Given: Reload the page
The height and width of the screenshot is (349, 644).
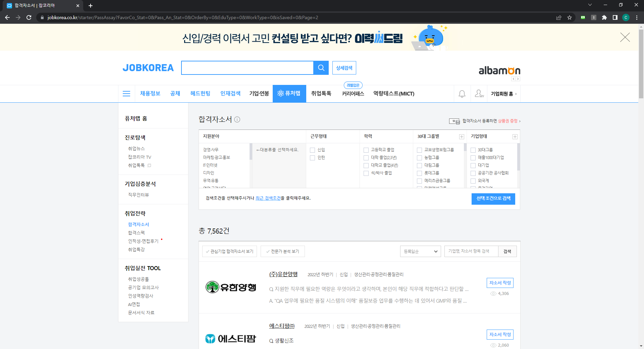Looking at the screenshot, I should 29,17.
